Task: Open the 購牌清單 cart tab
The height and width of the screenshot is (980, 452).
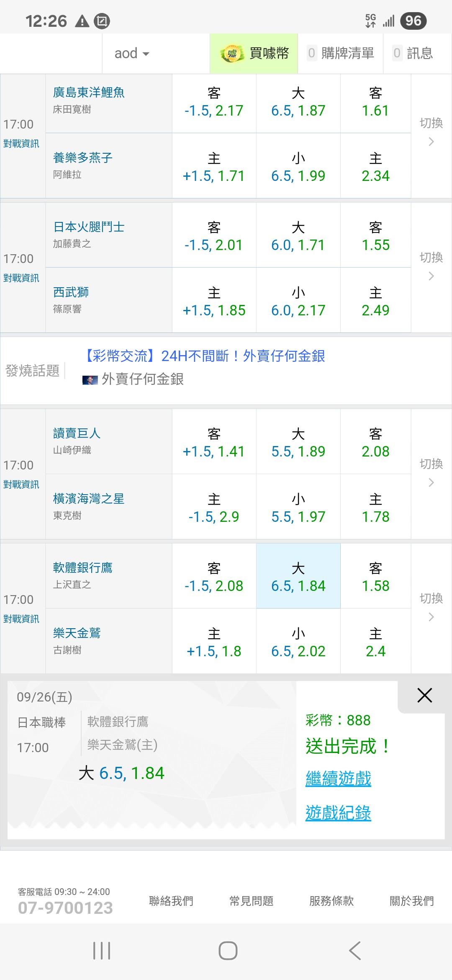Action: (x=341, y=54)
